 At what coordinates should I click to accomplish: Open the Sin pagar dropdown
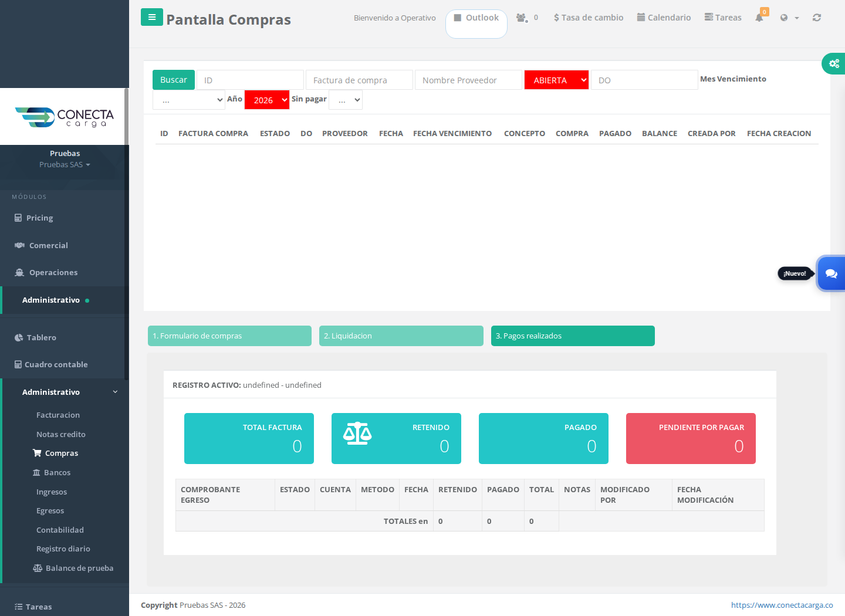346,100
